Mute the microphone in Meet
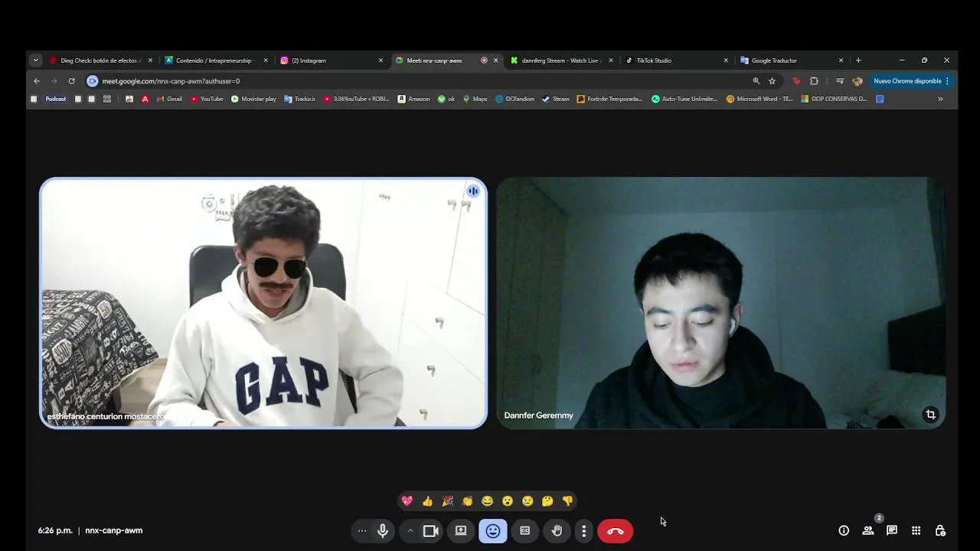 pyautogui.click(x=383, y=530)
